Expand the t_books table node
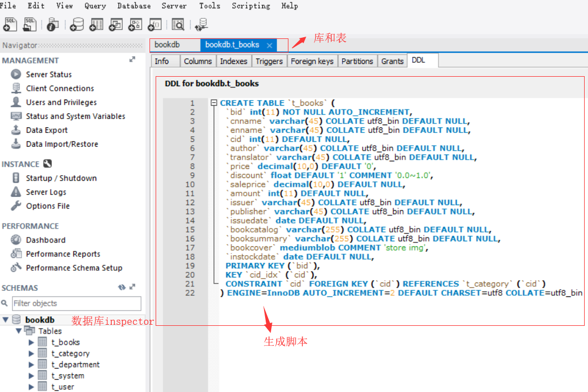 click(x=32, y=342)
